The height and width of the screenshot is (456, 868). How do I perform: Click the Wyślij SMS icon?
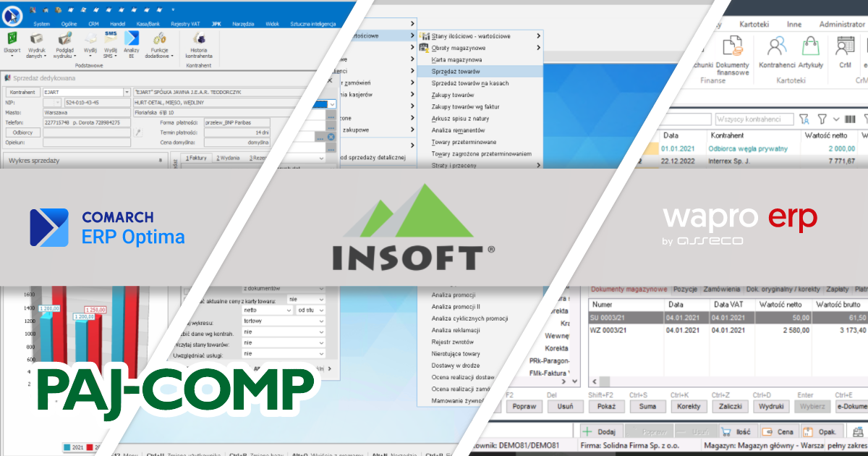point(111,38)
